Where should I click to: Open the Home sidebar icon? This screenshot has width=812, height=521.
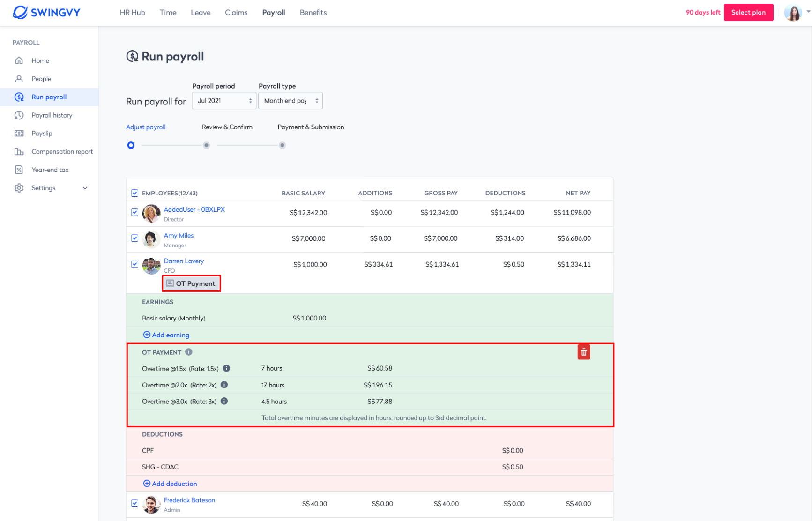coord(19,60)
